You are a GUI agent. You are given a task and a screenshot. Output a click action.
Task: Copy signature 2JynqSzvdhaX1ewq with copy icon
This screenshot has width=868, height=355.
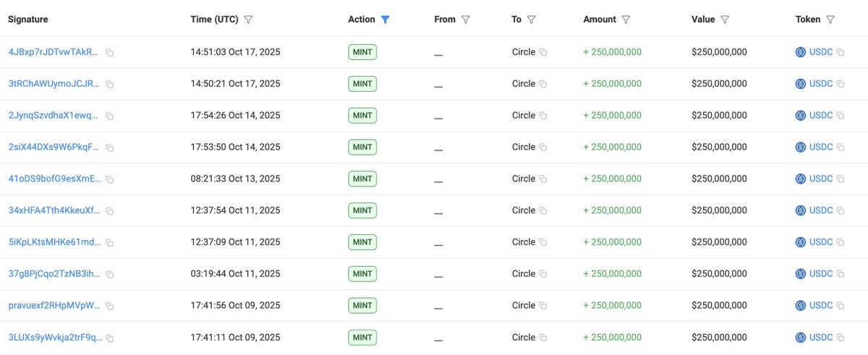click(109, 116)
